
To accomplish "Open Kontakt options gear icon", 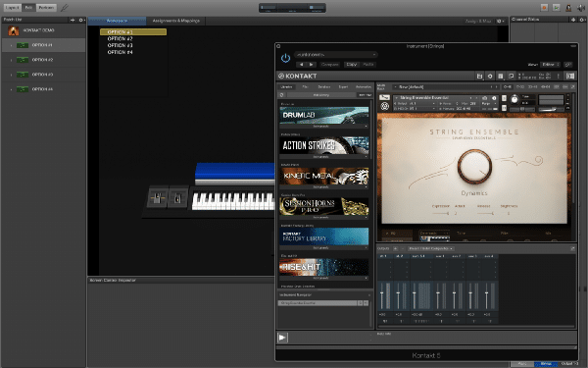I will (490, 77).
